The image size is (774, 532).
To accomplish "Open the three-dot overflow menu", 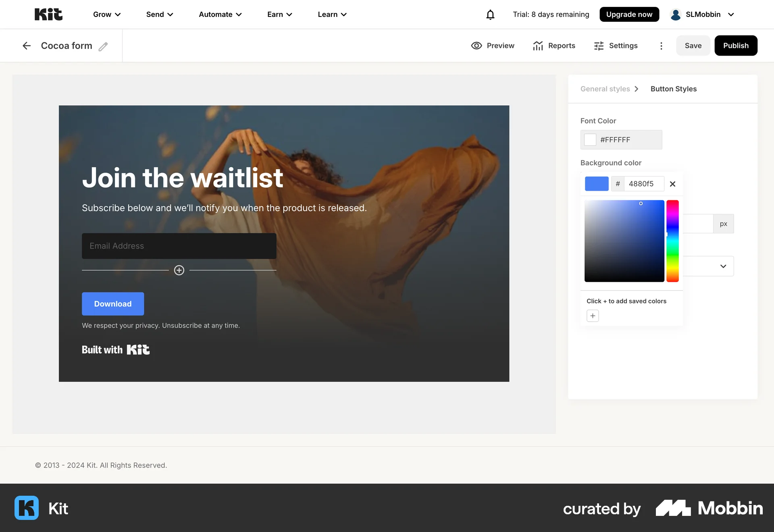I will coord(661,46).
